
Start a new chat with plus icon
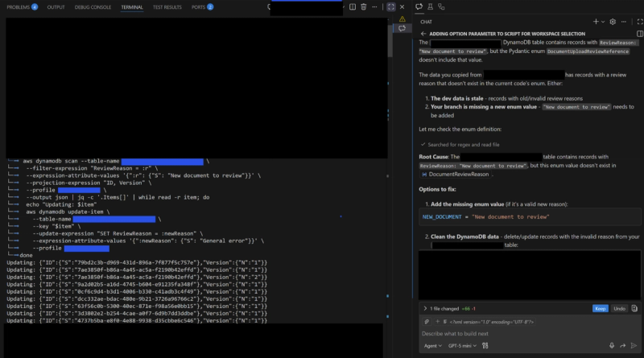click(596, 22)
